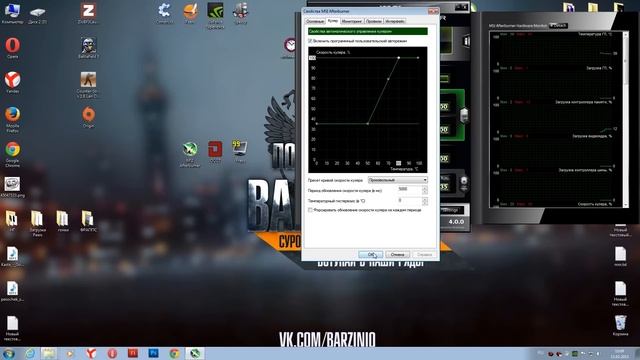Select the ФРАПС folder on desktop
Viewport: 640px width, 360px height.
[87, 222]
